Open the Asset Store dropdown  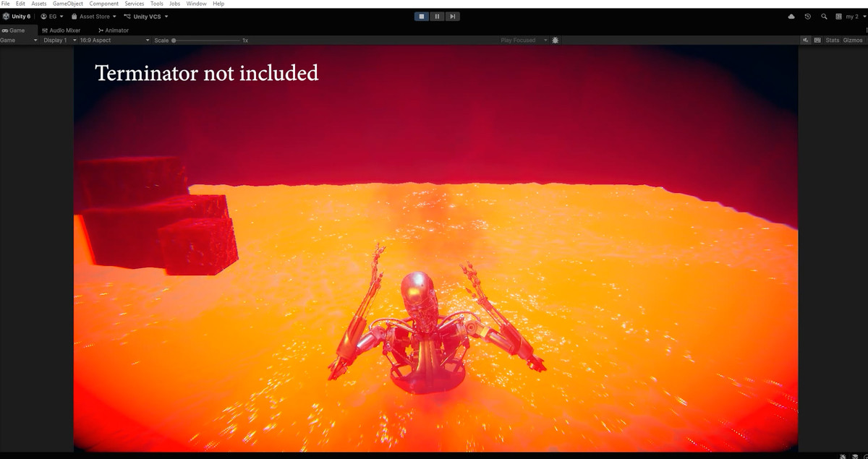coord(94,16)
